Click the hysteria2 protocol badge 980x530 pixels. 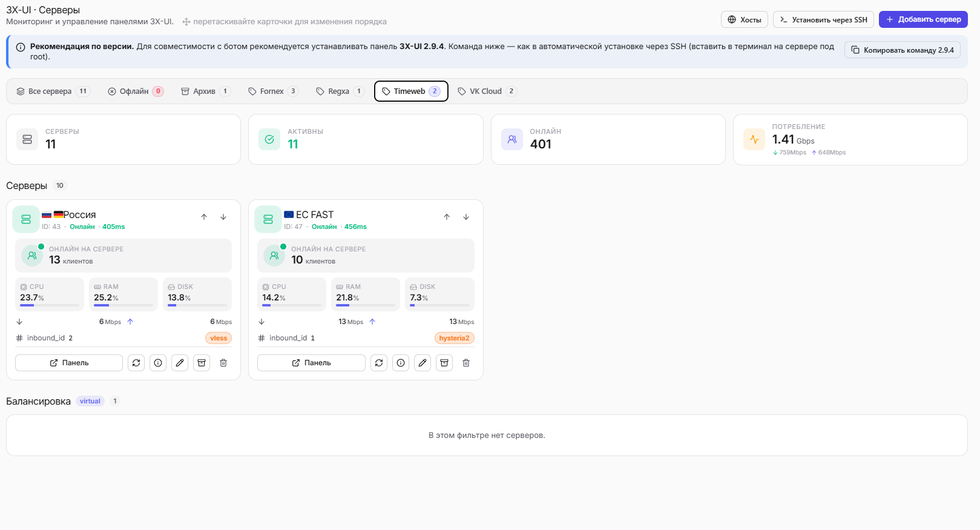point(454,338)
